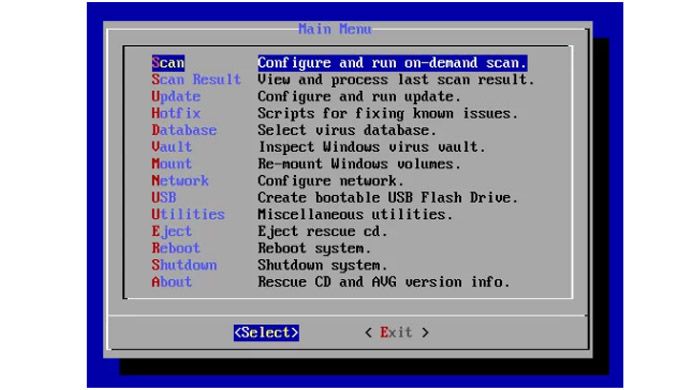Open the Scan Result menu entry

[196, 79]
